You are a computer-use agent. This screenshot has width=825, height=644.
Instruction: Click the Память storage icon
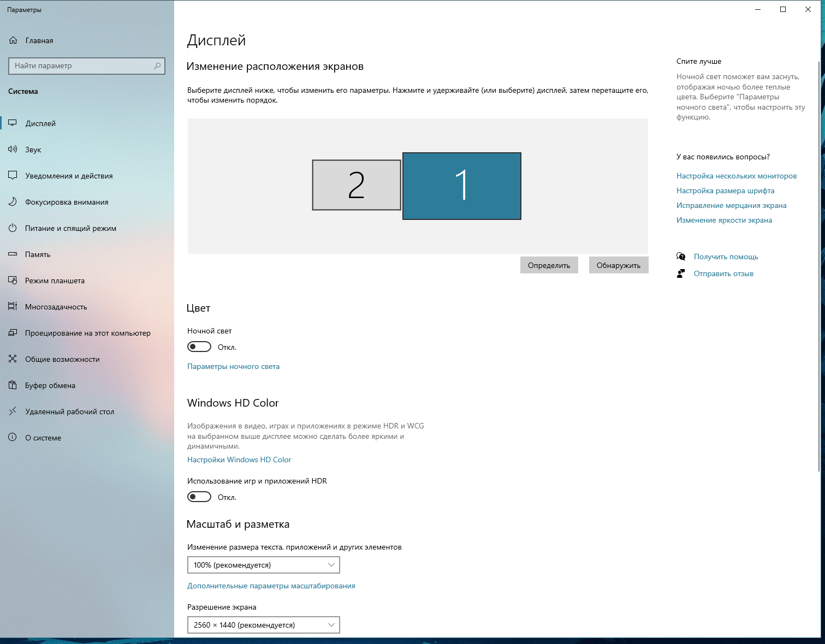[x=13, y=254]
